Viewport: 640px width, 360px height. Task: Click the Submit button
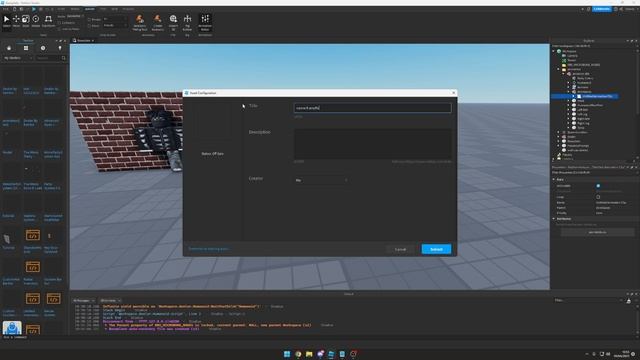pos(436,249)
